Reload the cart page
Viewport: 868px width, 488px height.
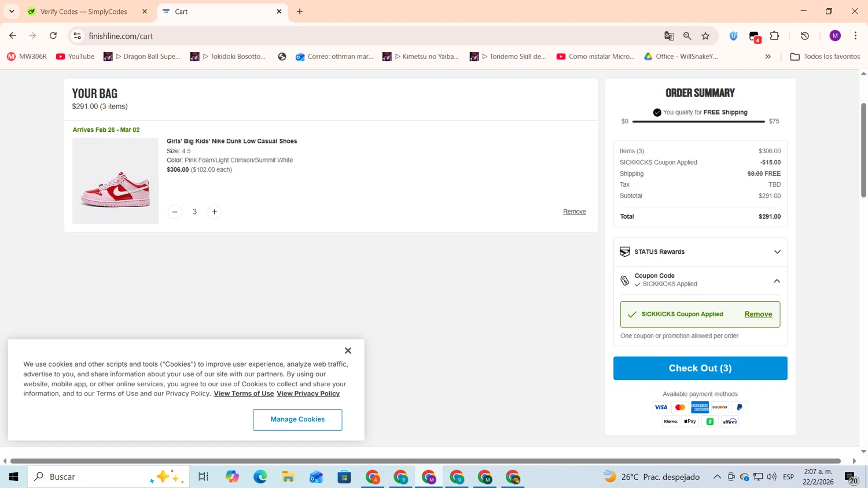(53, 36)
